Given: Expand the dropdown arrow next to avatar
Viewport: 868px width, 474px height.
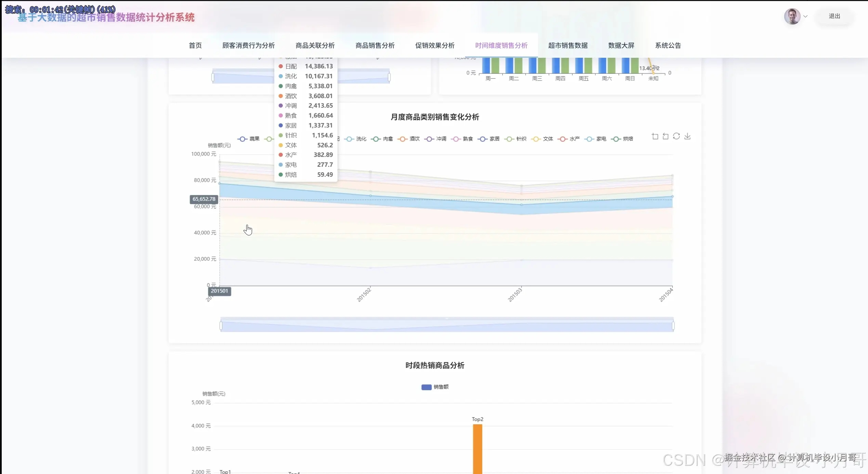Looking at the screenshot, I should 805,16.
